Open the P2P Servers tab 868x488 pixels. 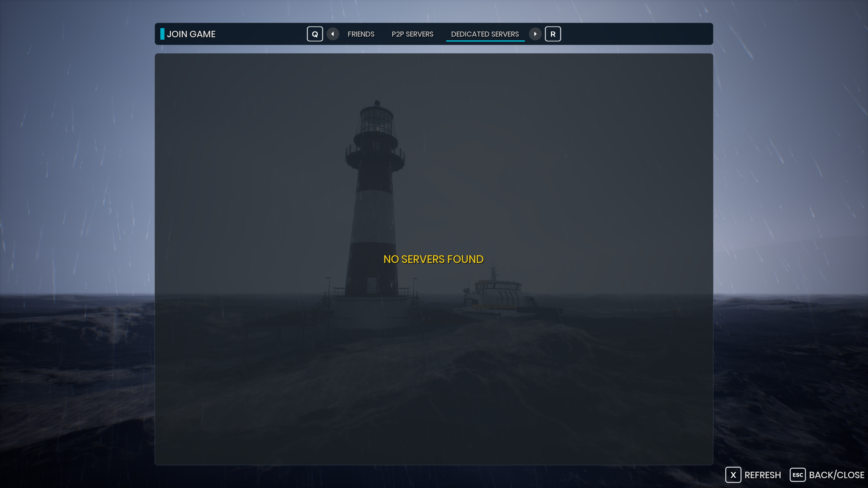[412, 34]
